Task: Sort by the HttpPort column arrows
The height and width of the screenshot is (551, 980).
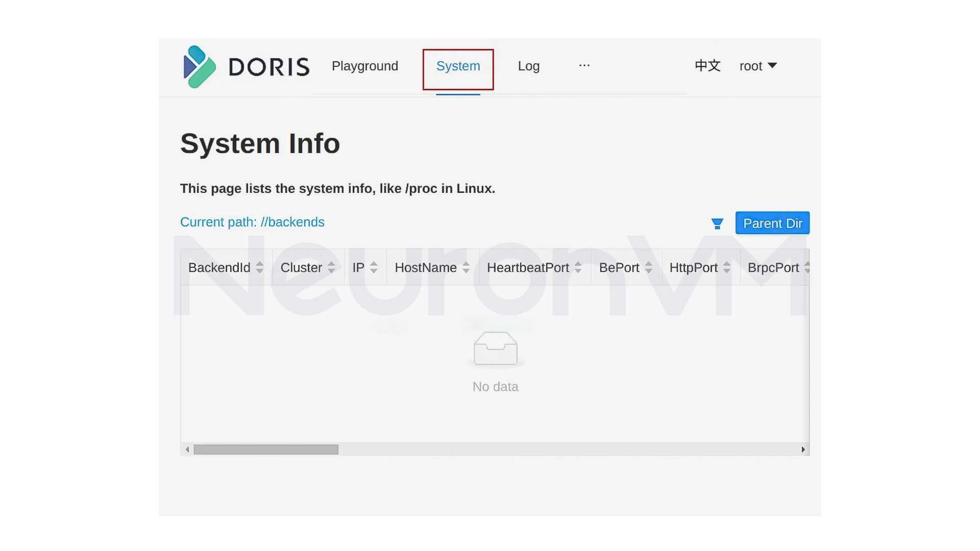Action: click(726, 267)
